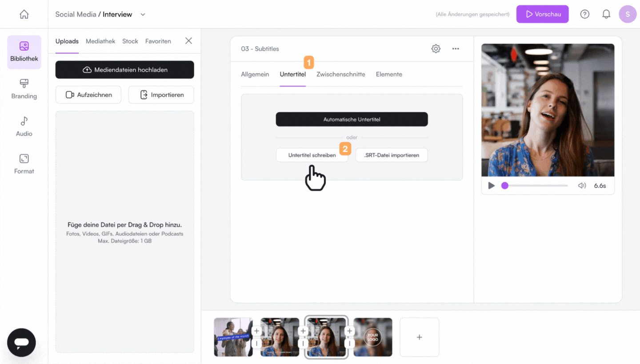Click the Social Media breadcrumb link

click(76, 14)
